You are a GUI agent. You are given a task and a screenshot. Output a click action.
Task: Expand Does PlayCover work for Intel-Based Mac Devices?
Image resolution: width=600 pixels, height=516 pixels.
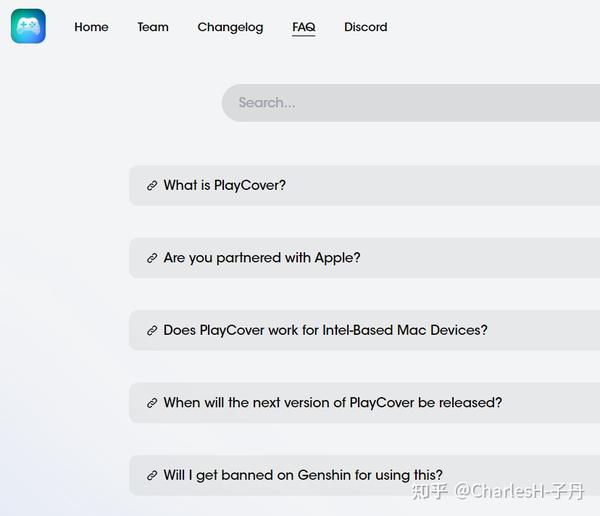click(x=365, y=330)
